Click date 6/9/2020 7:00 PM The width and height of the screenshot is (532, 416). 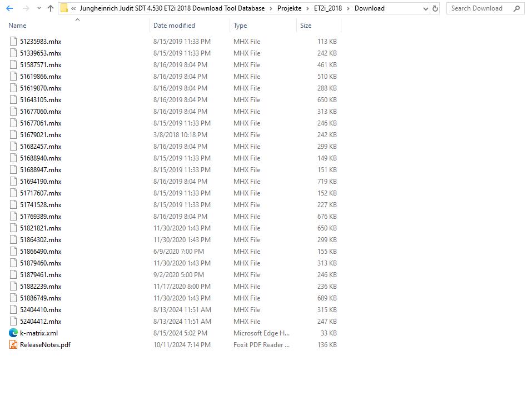[x=178, y=251]
